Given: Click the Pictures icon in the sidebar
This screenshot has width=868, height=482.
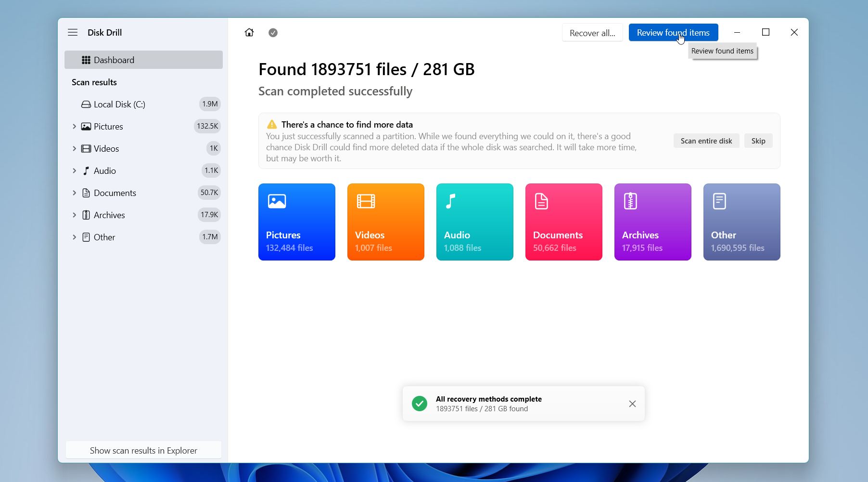Looking at the screenshot, I should coord(86,127).
